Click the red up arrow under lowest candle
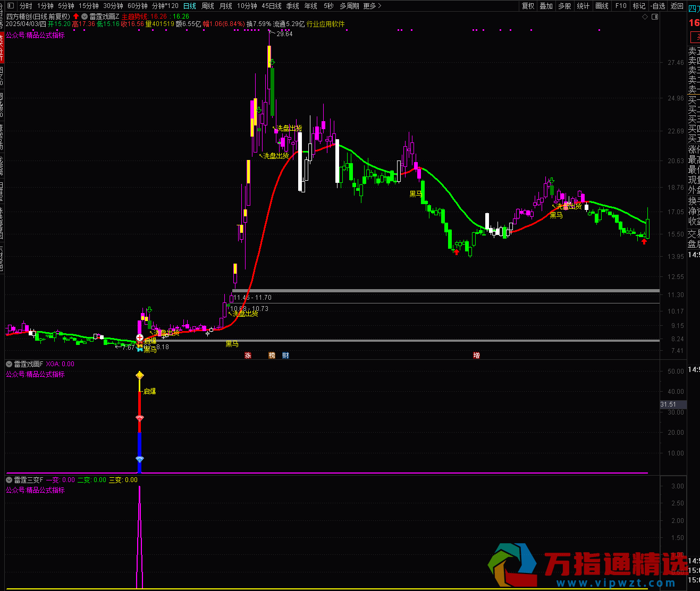The image size is (700, 591). 456,252
